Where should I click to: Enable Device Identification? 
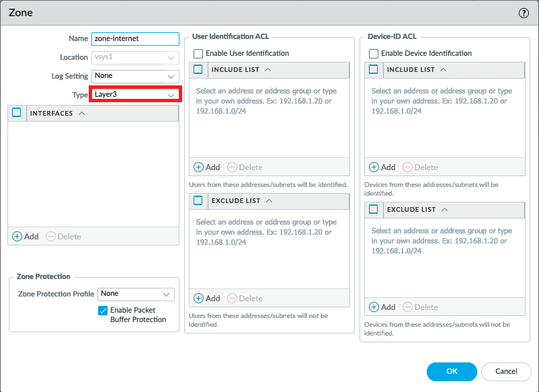pos(374,53)
